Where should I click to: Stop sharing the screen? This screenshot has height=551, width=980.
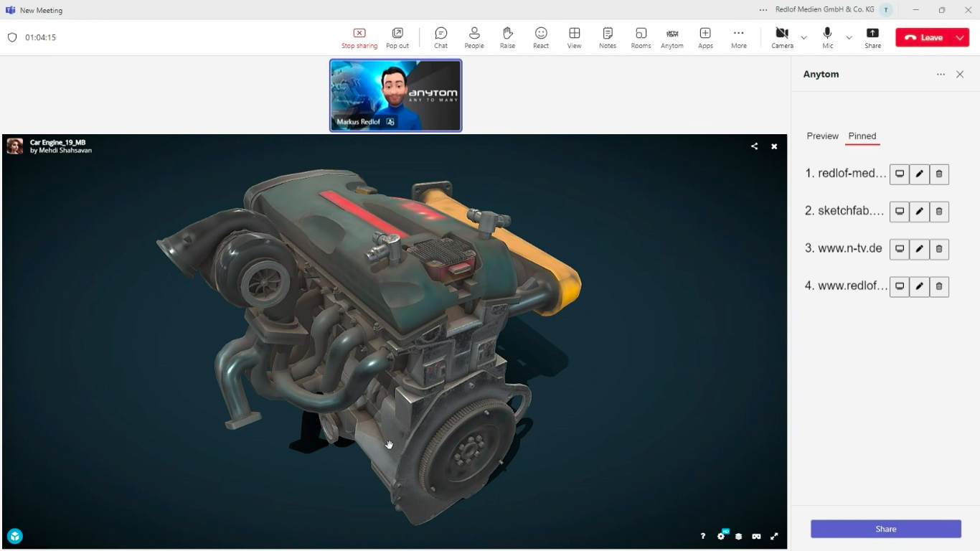pyautogui.click(x=359, y=38)
